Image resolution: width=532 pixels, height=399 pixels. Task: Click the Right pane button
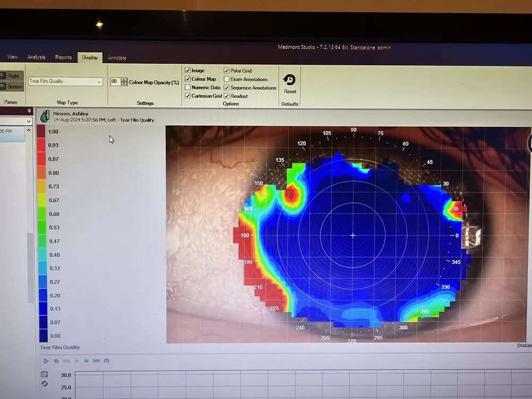click(x=12, y=76)
